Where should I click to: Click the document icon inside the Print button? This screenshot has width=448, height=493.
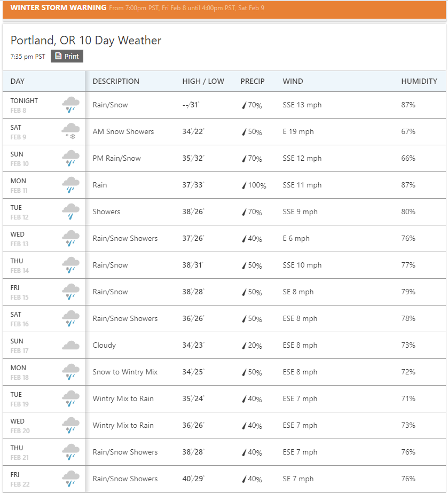pos(58,56)
